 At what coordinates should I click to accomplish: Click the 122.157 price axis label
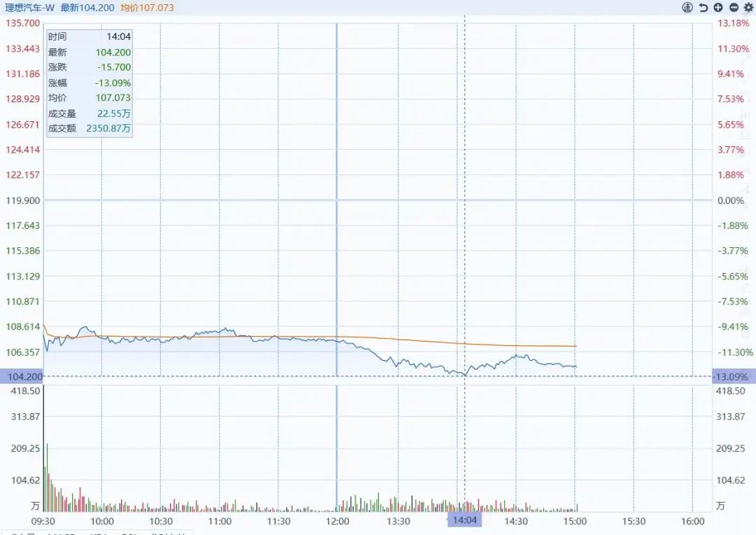coord(22,174)
